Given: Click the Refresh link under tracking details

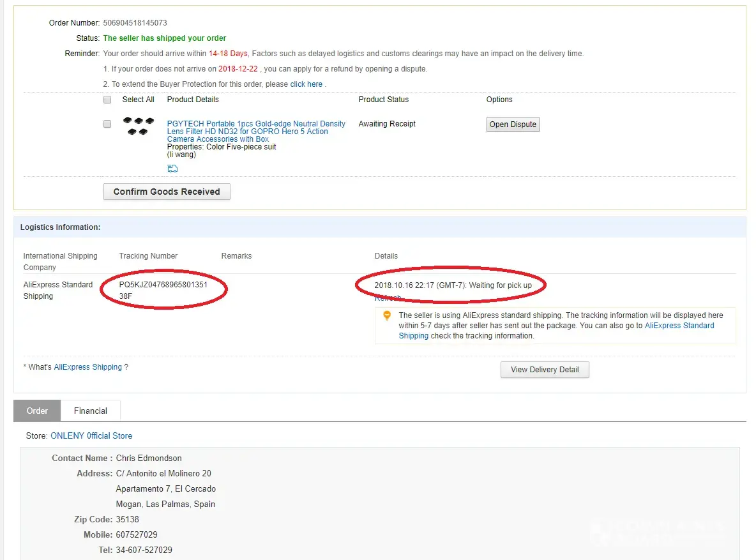Looking at the screenshot, I should coord(388,298).
